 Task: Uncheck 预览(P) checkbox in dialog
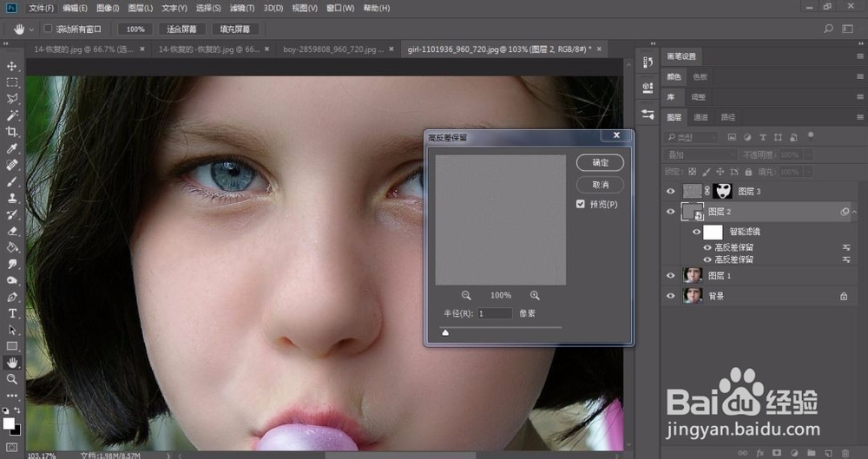click(580, 204)
